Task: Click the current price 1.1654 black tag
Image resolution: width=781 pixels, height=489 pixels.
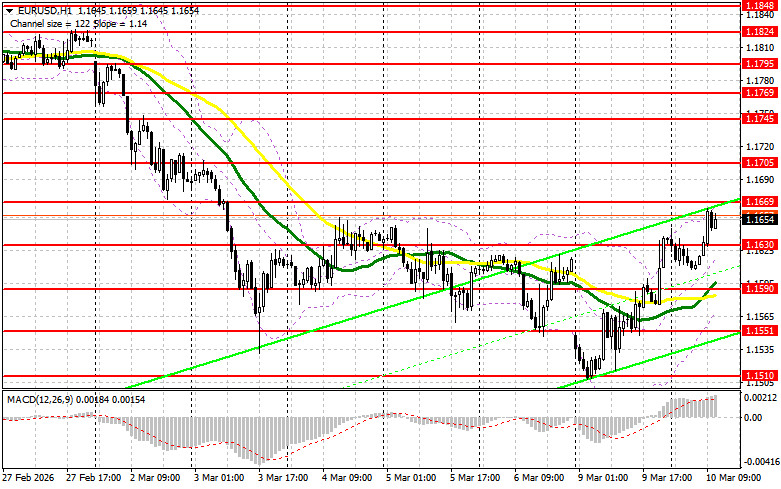Action: (x=759, y=218)
